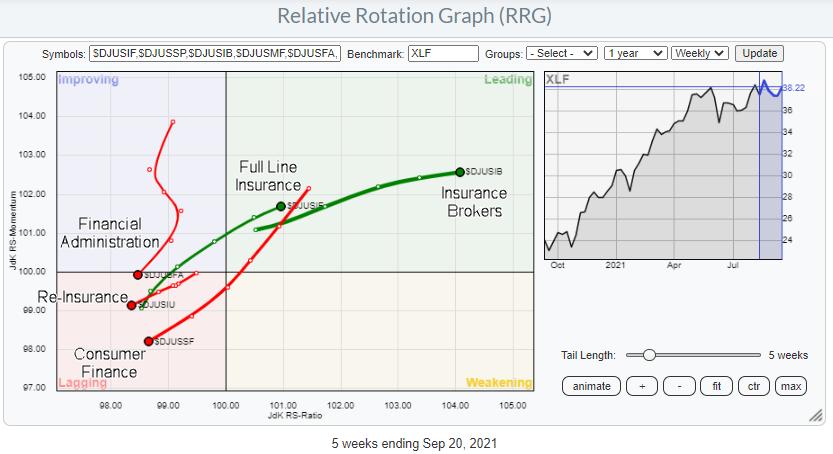833x454 pixels.
Task: Open the Weekly interval dropdown
Action: point(700,53)
